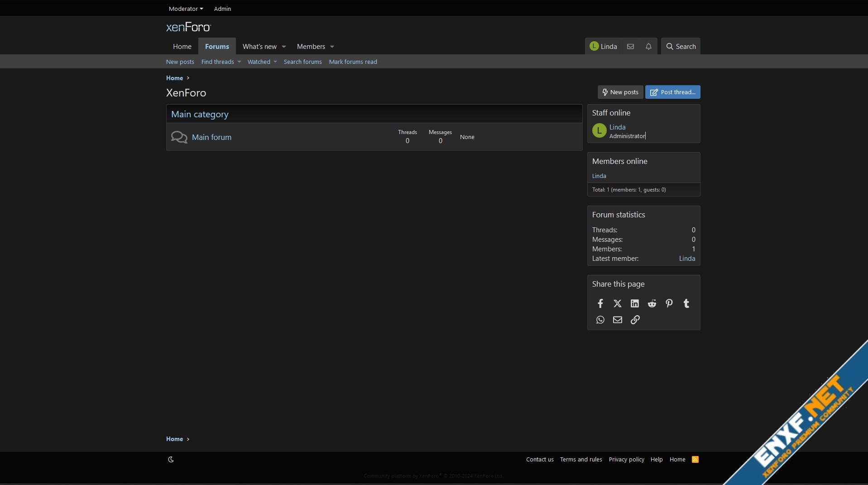Click the top Home breadcrumb

pyautogui.click(x=174, y=78)
